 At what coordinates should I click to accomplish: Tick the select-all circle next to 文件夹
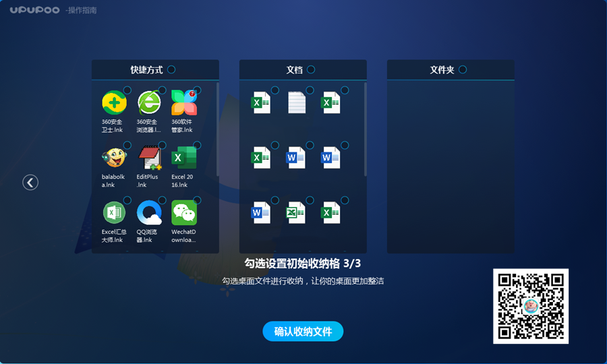[463, 69]
